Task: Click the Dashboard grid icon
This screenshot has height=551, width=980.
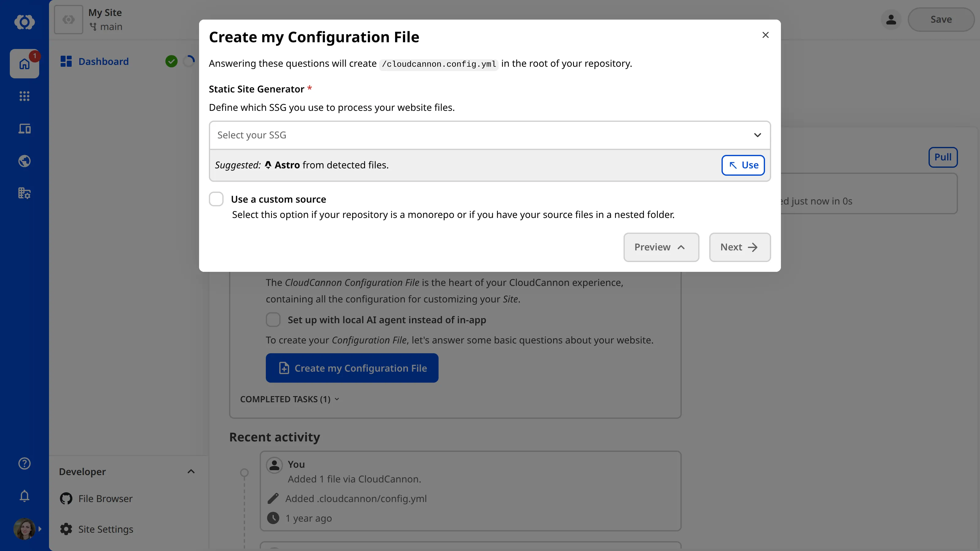Action: [x=66, y=61]
